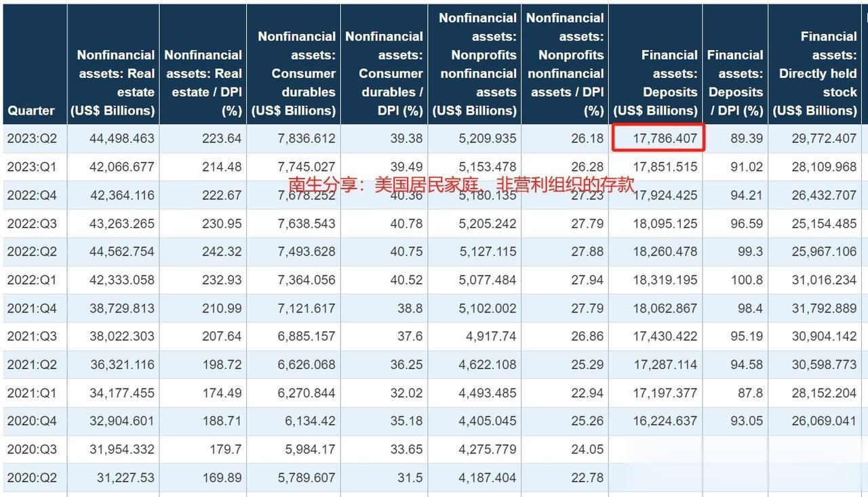Image resolution: width=868 pixels, height=497 pixels.
Task: Select deposits ratio 94.21
Action: [x=747, y=195]
